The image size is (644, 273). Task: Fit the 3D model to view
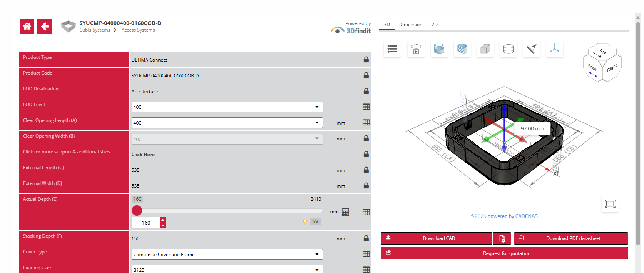(x=610, y=204)
